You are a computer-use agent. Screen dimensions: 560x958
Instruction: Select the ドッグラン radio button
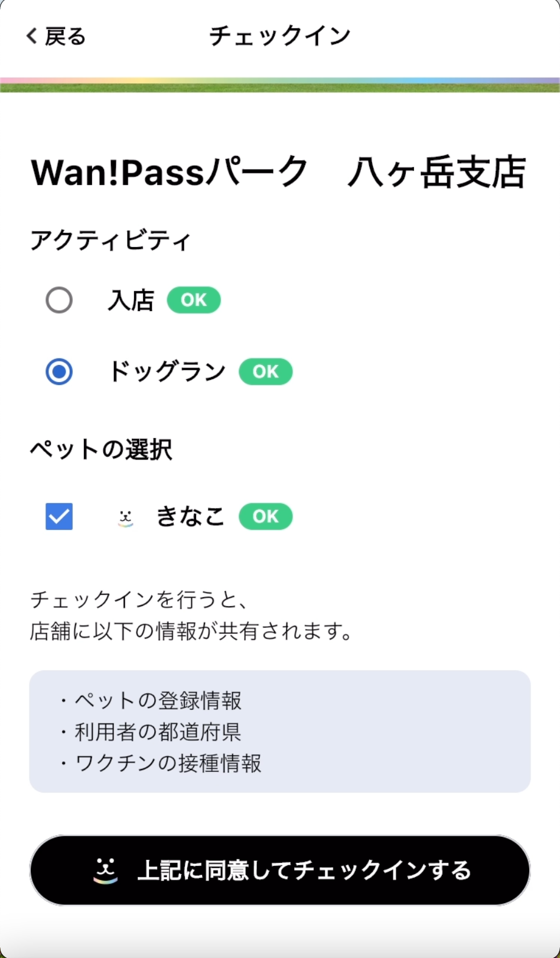point(59,372)
